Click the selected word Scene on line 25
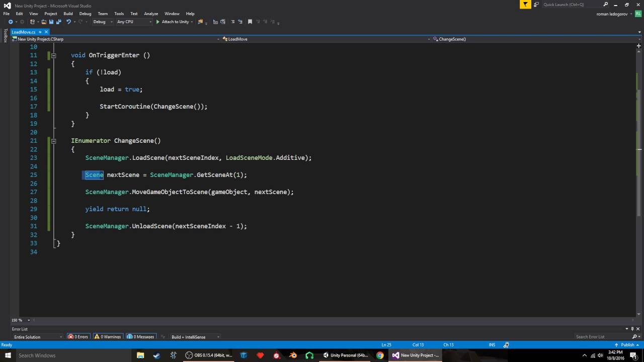This screenshot has height=362, width=644. pyautogui.click(x=94, y=175)
